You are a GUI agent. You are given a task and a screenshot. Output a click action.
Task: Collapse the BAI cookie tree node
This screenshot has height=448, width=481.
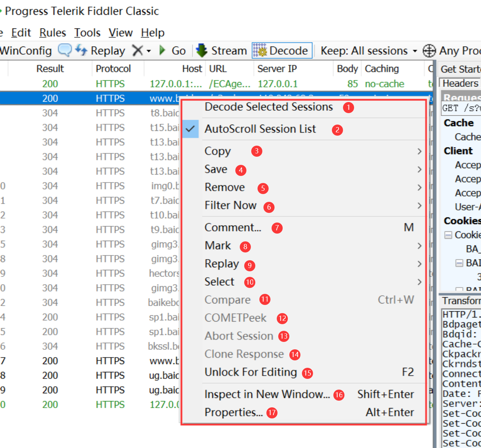pos(459,263)
